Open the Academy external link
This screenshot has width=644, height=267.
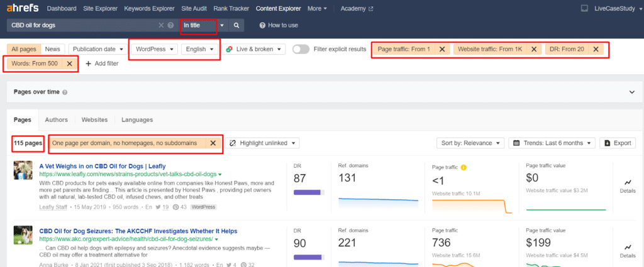tap(357, 8)
